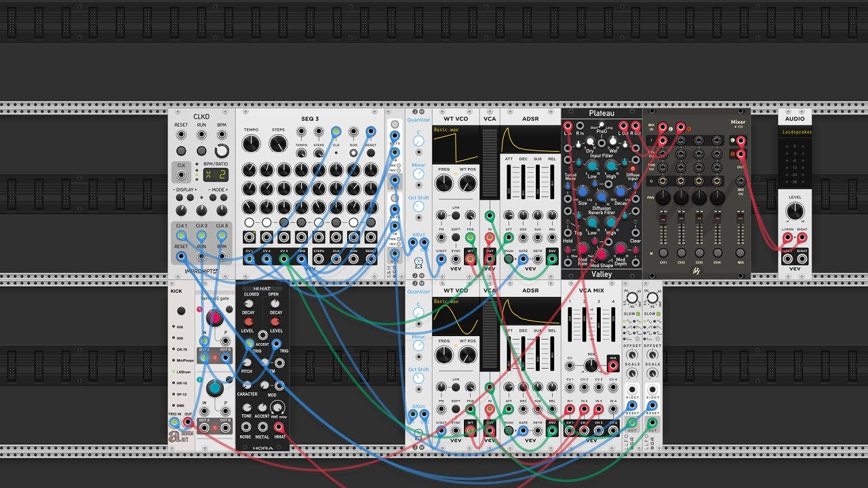Click VCA MIX module MIX knob
Viewport: 868px width, 488px height.
pyautogui.click(x=590, y=364)
